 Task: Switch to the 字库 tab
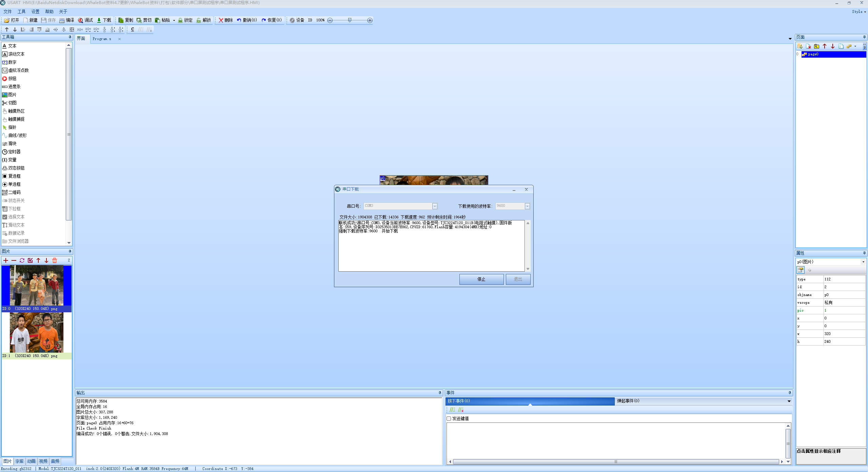(19, 461)
